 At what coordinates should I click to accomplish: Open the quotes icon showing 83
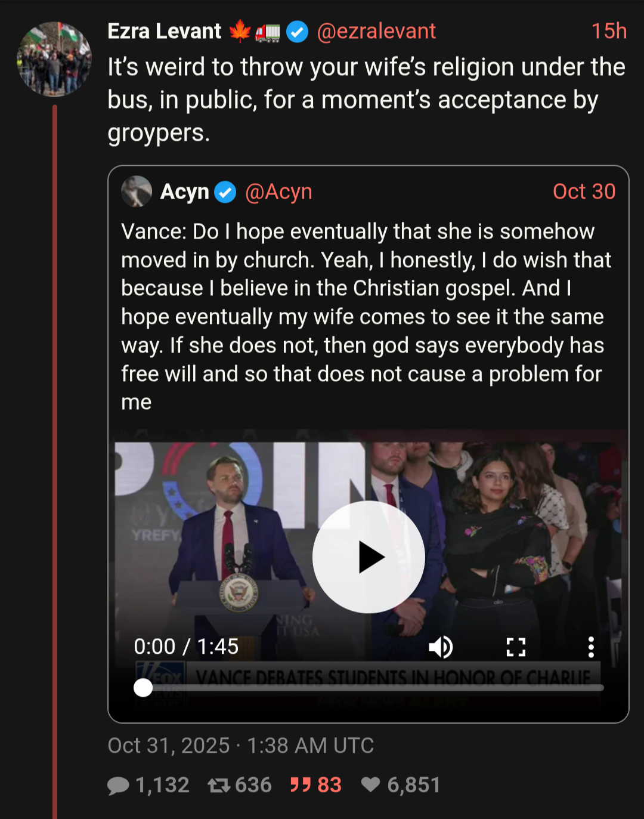coord(301,785)
